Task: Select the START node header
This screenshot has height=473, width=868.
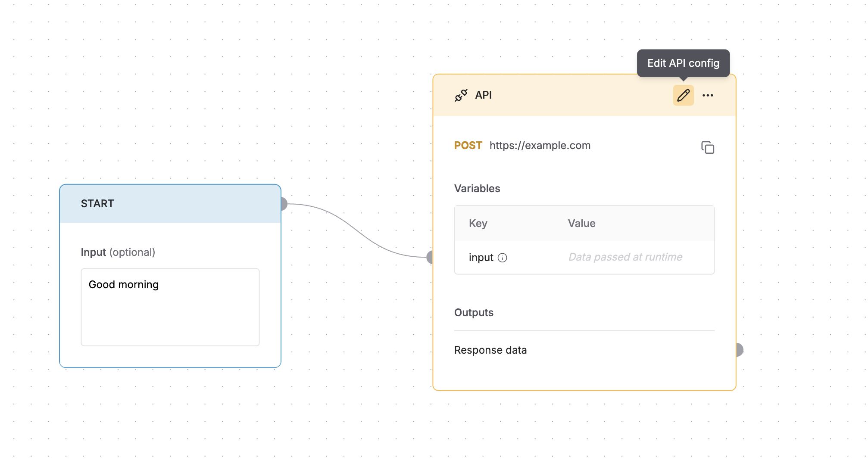Action: pyautogui.click(x=170, y=203)
